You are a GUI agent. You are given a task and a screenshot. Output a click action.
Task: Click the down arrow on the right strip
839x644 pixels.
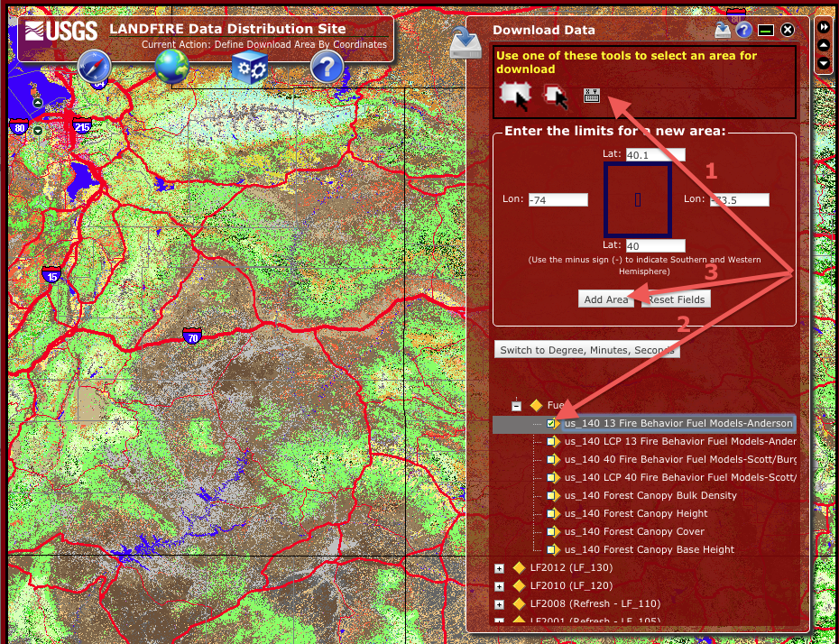(824, 64)
